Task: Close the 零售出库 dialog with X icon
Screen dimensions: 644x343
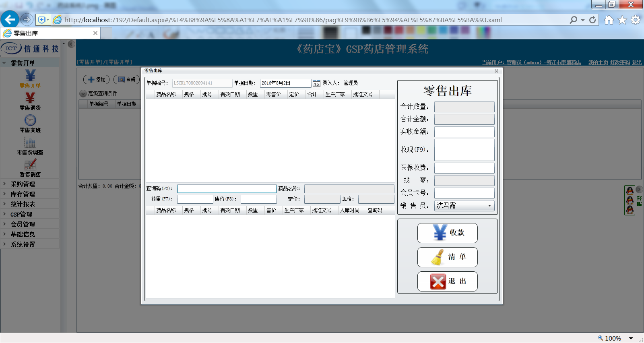Action: pyautogui.click(x=496, y=71)
